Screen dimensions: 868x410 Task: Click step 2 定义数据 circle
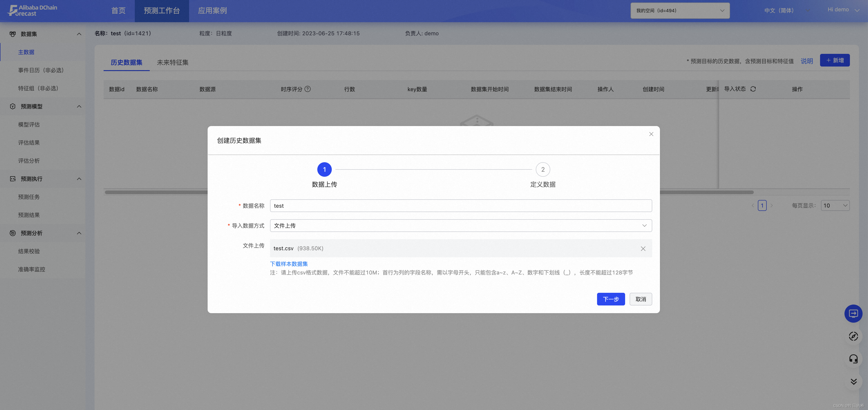tap(543, 170)
